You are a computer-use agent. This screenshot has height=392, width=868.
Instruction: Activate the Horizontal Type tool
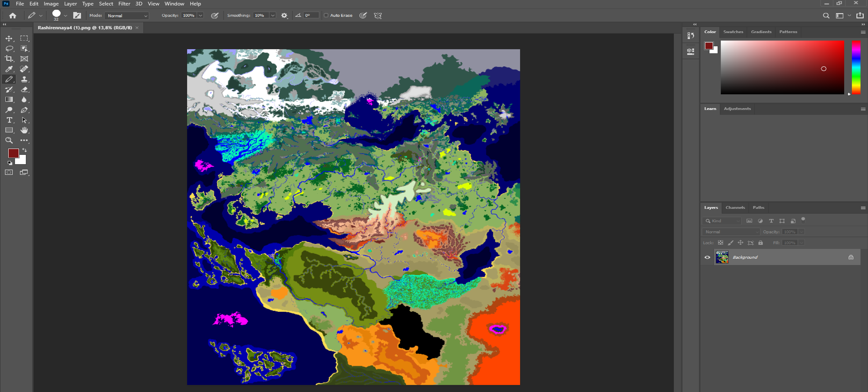click(x=9, y=120)
